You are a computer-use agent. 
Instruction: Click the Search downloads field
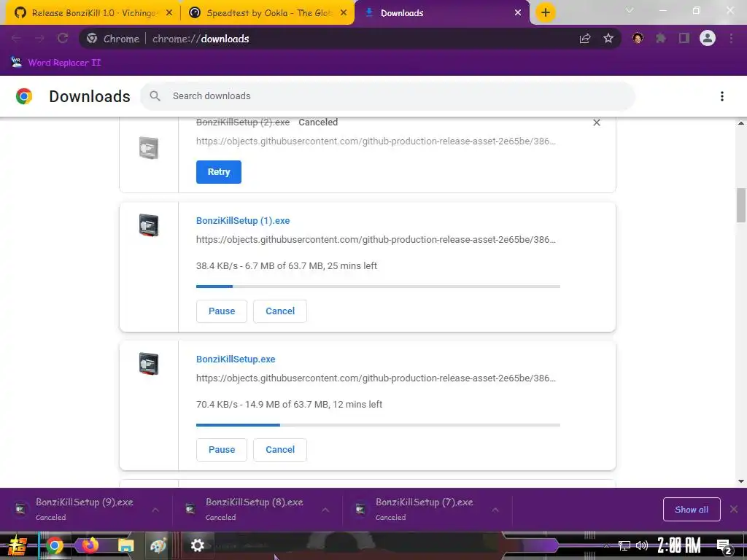pos(387,96)
